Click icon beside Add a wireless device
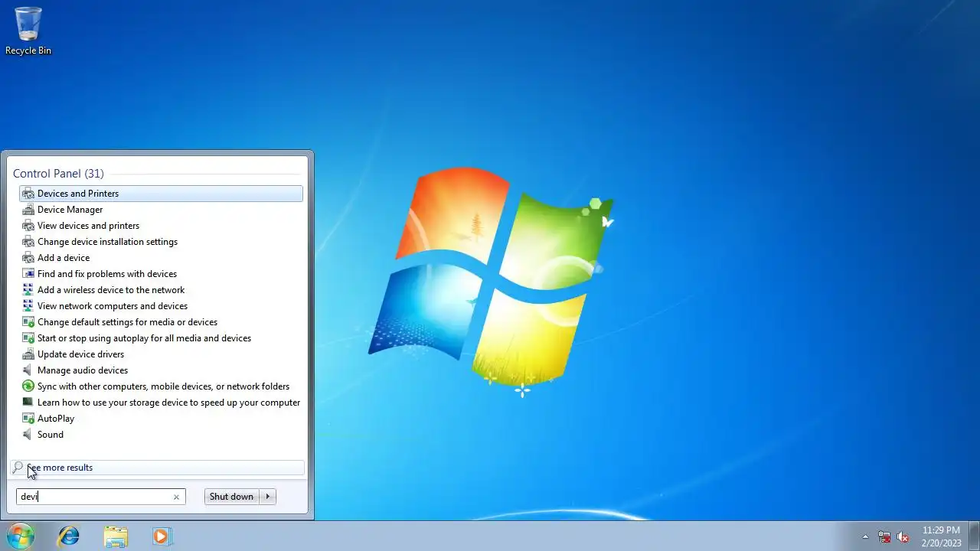Viewport: 980px width, 551px height. pos(28,290)
